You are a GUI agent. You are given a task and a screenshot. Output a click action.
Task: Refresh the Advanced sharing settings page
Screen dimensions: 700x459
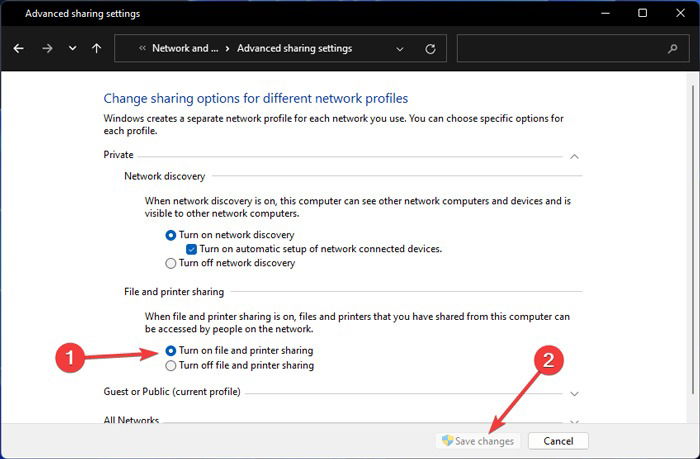point(430,49)
